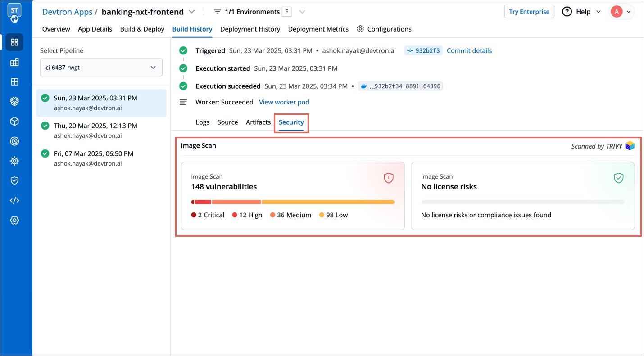Expand the banking-nxt-frontend app name chevron
Viewport: 644px width, 356px height.
(x=192, y=12)
